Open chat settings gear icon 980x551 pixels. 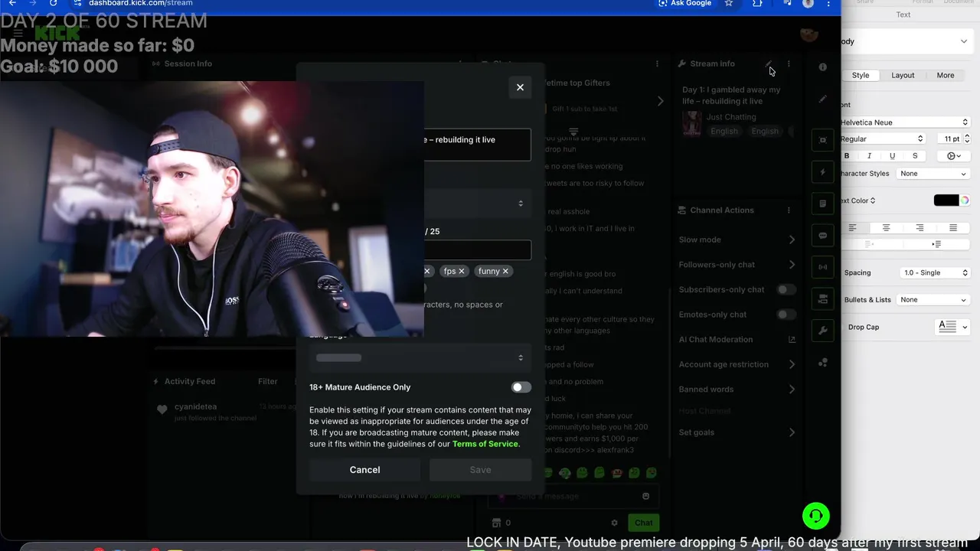click(x=614, y=523)
